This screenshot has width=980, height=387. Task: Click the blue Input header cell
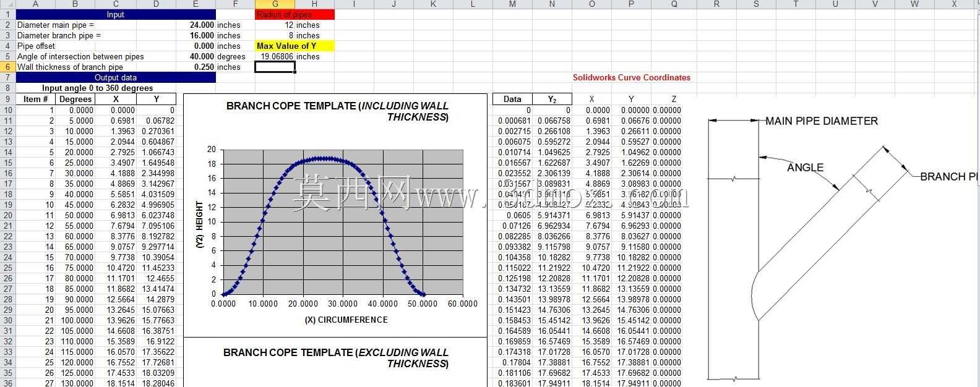pyautogui.click(x=116, y=14)
